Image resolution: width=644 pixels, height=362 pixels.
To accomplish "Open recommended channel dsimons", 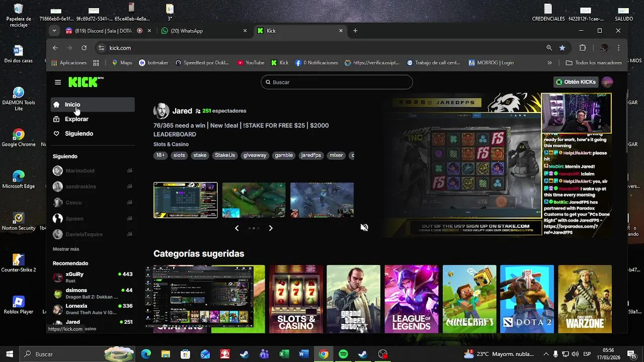I will tap(93, 293).
